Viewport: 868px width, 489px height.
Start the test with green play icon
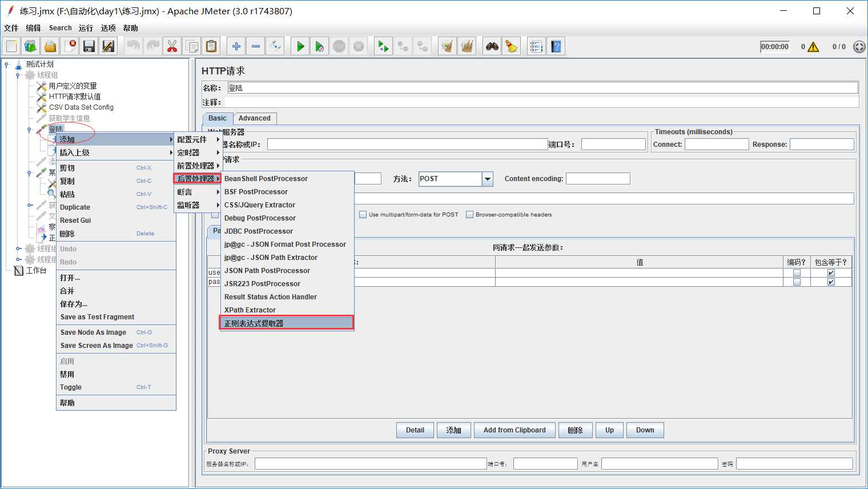(x=300, y=46)
